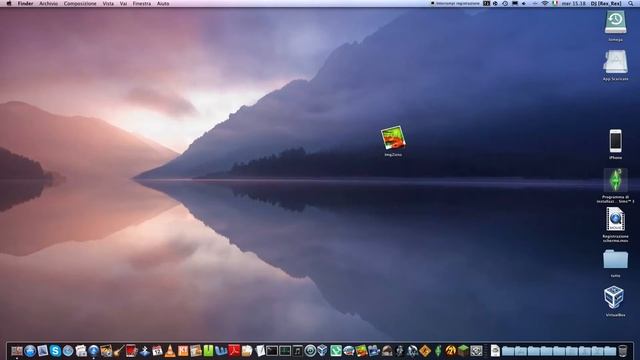The image size is (640, 360).
Task: Select the App Scaricate drive icon
Action: click(615, 62)
